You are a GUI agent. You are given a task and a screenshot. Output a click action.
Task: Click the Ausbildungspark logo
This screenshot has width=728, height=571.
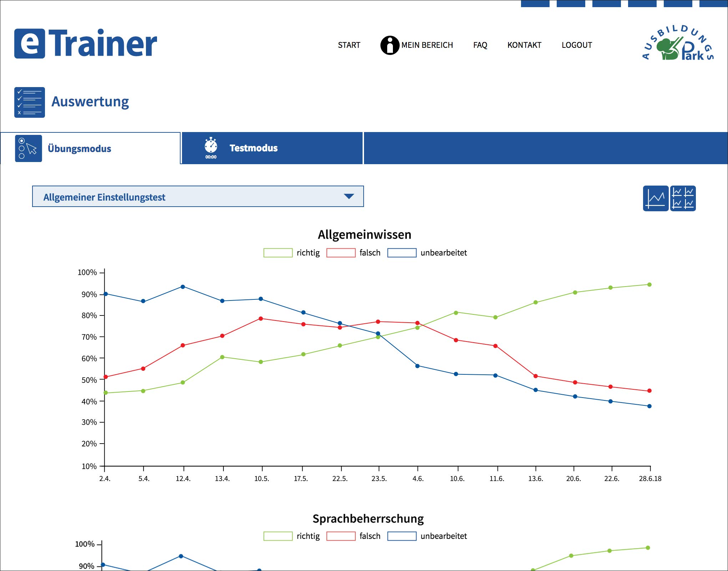[677, 44]
